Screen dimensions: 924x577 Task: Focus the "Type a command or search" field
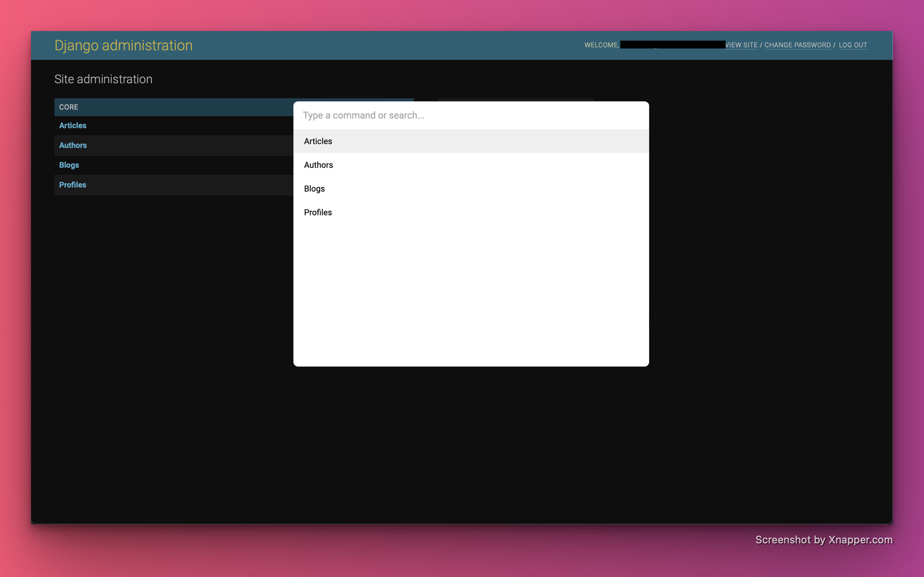[x=470, y=115]
